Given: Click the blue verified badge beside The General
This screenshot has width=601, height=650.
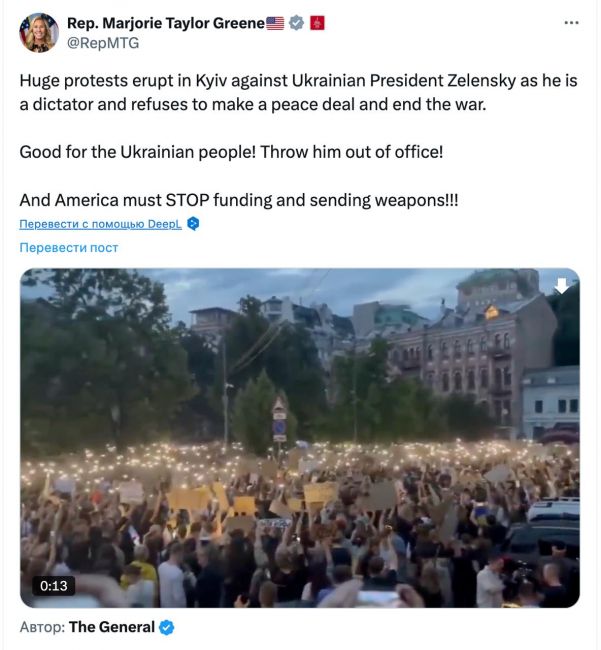Looking at the screenshot, I should click(167, 627).
